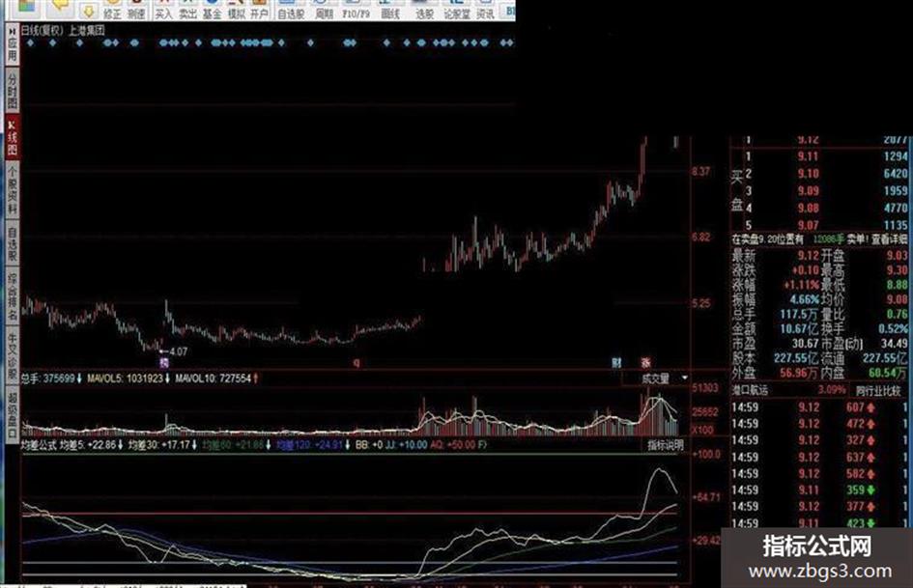Open the 个股资料 sidebar tab
This screenshot has height=588, width=913.
point(12,191)
